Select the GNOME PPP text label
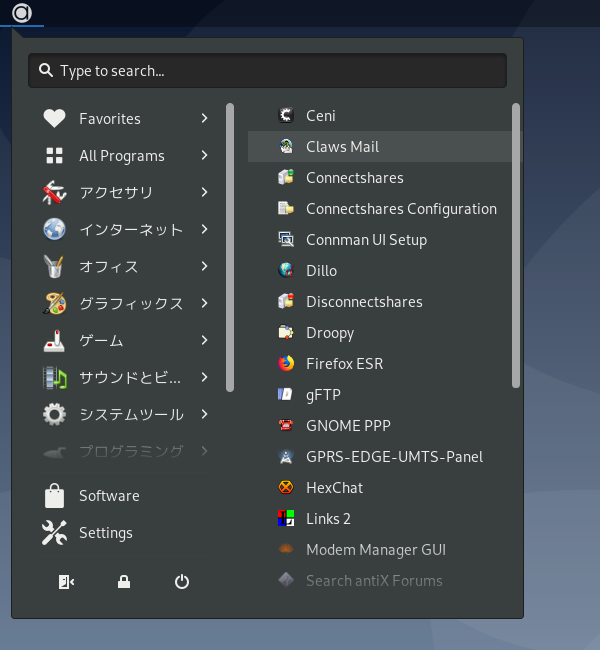600x650 pixels. 348,426
